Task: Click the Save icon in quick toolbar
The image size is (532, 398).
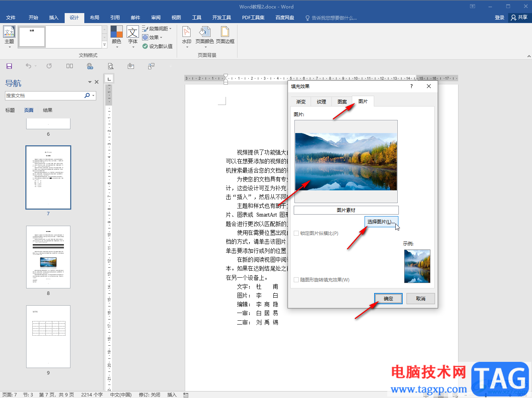Action: tap(9, 66)
